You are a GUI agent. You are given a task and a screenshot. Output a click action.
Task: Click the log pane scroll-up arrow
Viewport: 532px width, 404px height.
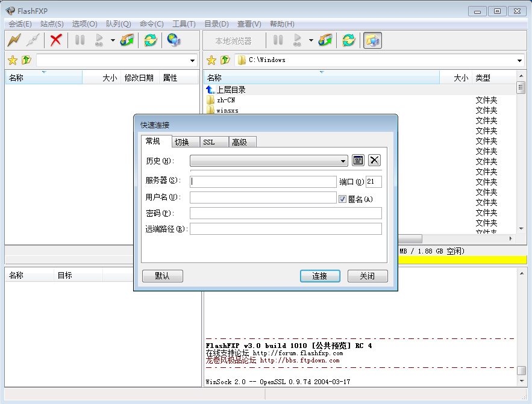pyautogui.click(x=522, y=273)
